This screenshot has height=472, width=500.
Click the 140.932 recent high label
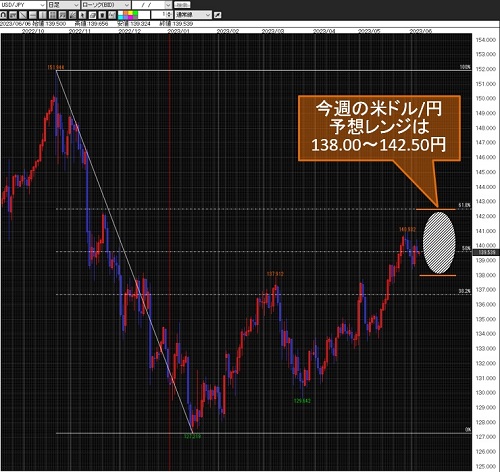pyautogui.click(x=408, y=229)
